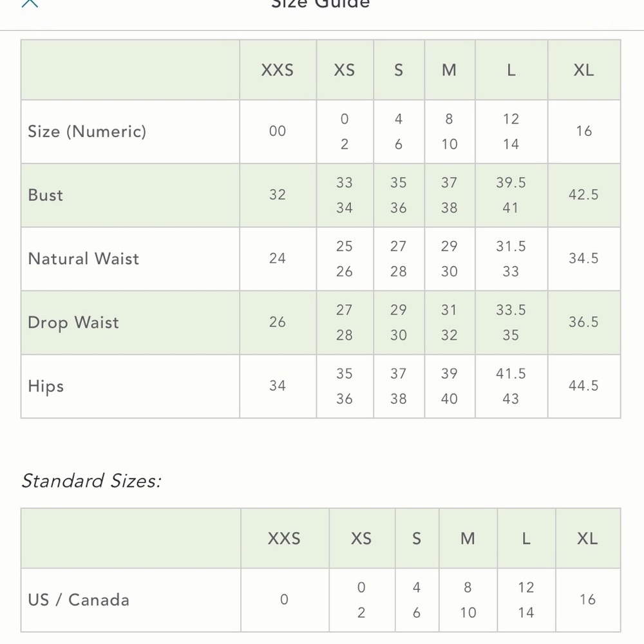Click the US / Canada row label
Image resolution: width=644 pixels, height=644 pixels.
(x=79, y=600)
